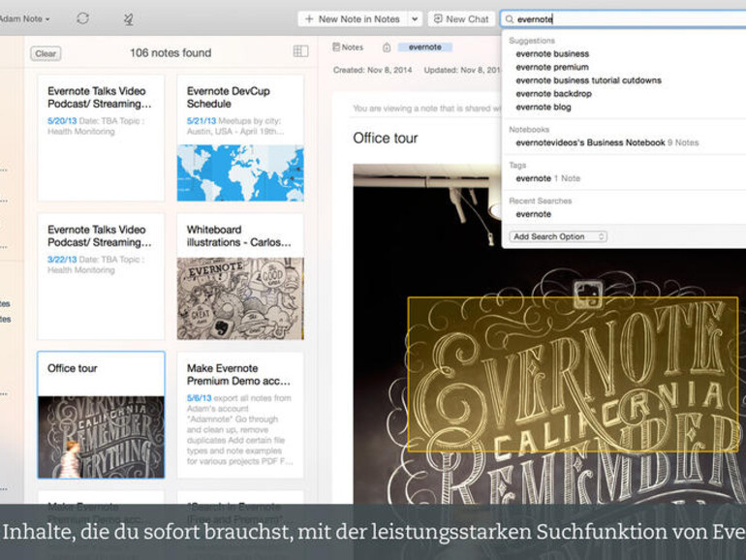Toggle the note list view options icon
Image resolution: width=746 pixels, height=560 pixels.
[300, 51]
